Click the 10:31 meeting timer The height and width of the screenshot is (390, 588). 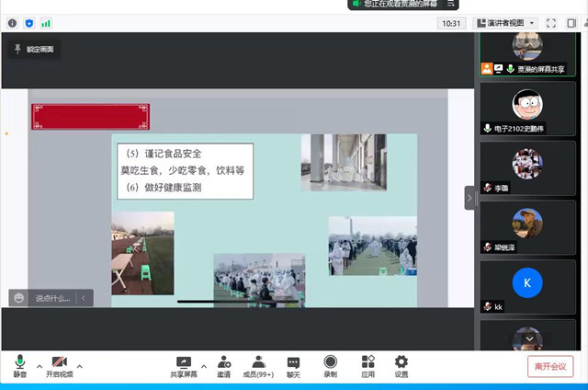[x=451, y=23]
